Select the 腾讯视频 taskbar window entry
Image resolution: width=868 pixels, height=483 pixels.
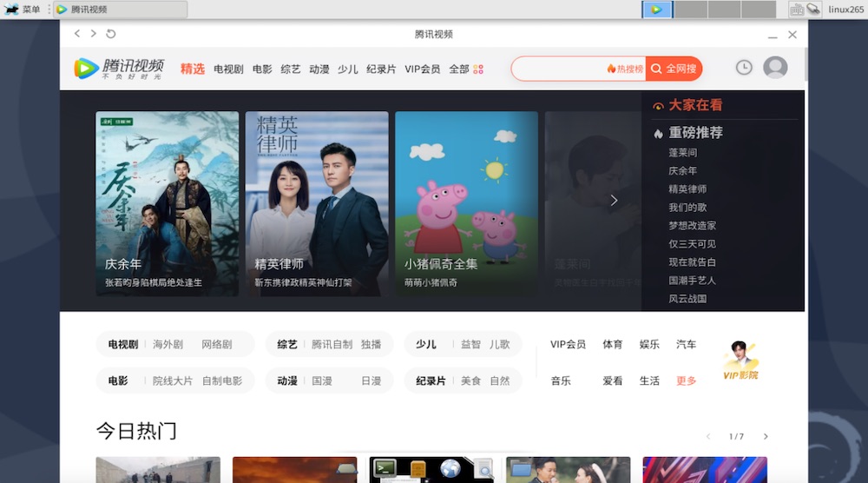(121, 10)
